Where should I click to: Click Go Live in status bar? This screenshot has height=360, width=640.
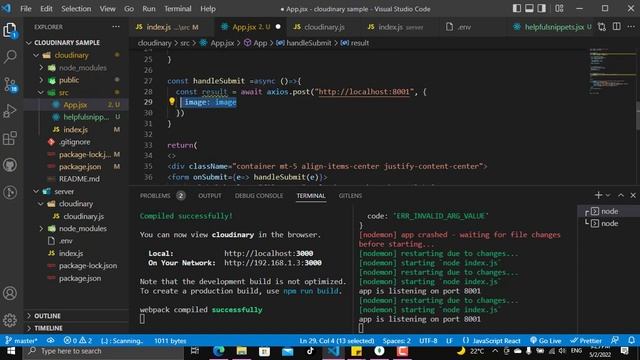coord(545,340)
